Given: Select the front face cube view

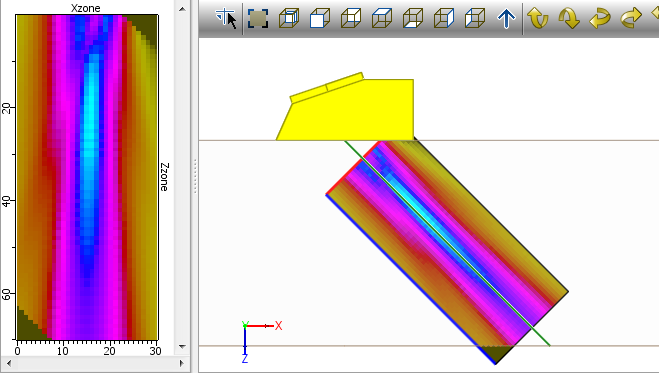Looking at the screenshot, I should click(x=320, y=18).
